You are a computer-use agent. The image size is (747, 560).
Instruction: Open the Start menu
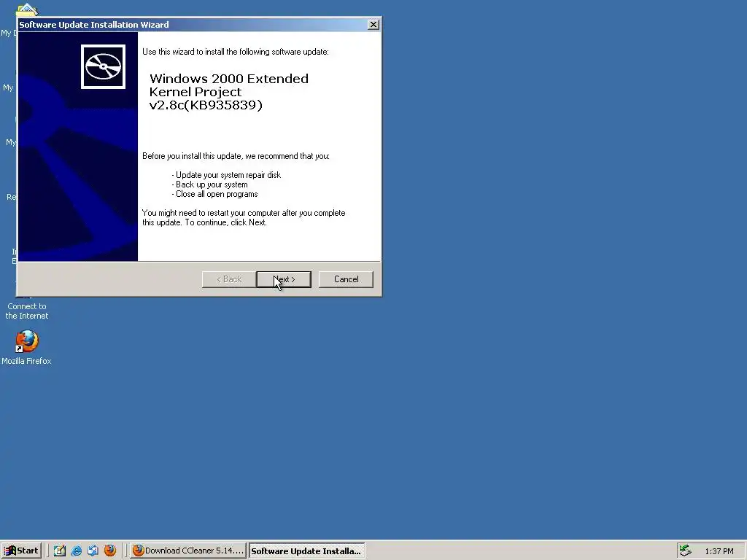point(21,551)
